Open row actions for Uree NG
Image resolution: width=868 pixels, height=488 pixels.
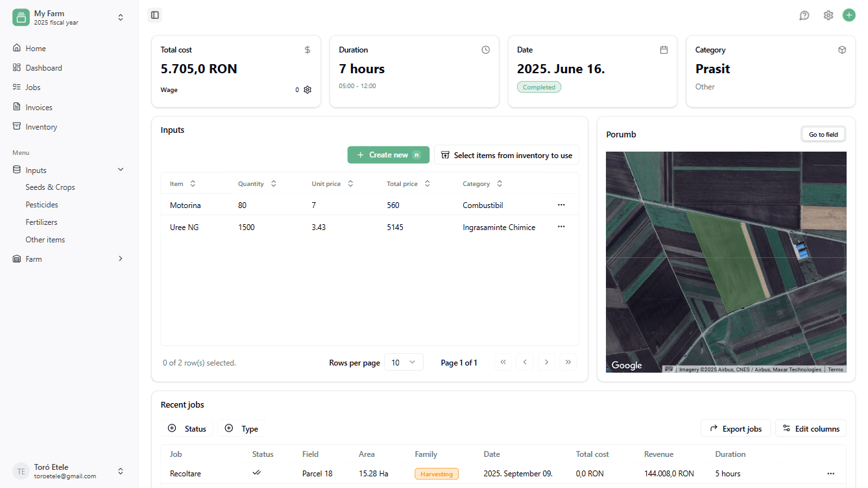(x=561, y=227)
